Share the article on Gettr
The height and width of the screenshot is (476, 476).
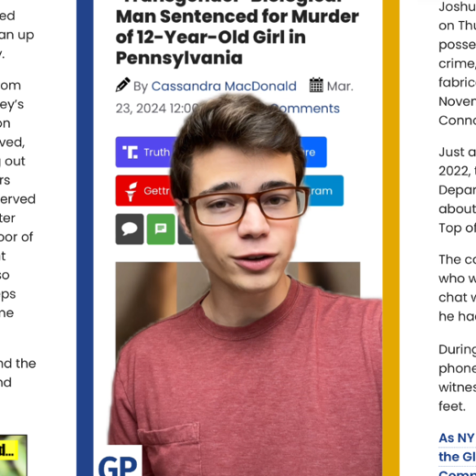146,190
